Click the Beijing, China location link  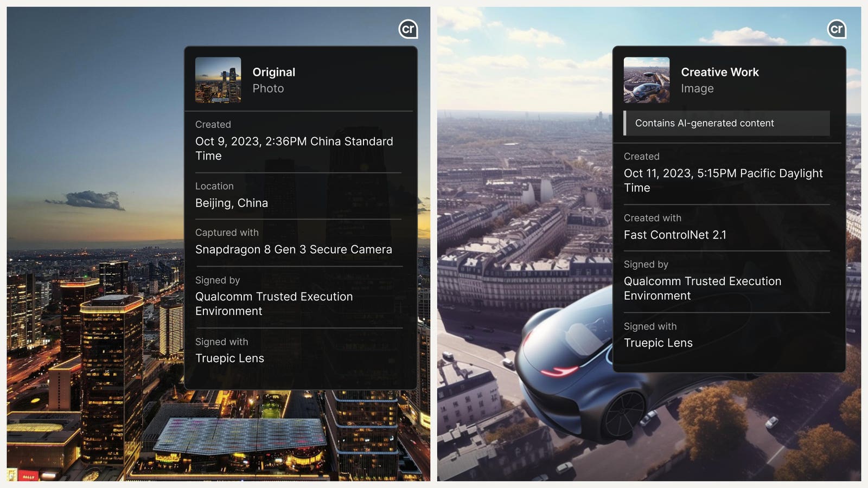pos(231,203)
